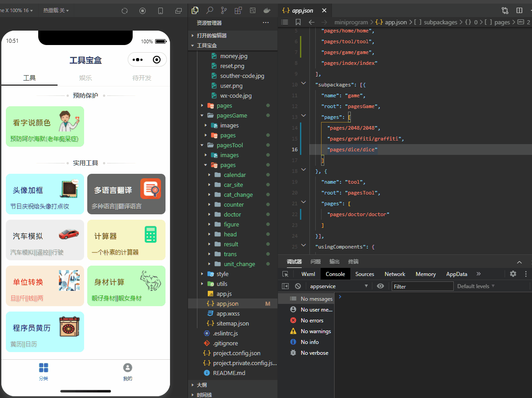Toggle the 'No errors' console filter

pos(310,320)
